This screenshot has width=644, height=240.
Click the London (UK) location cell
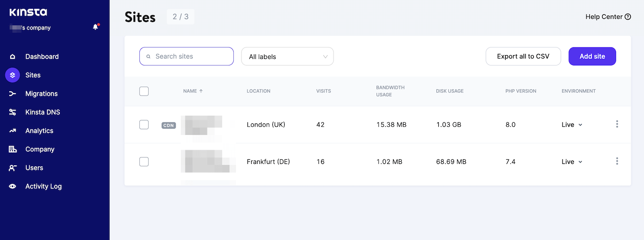click(x=266, y=125)
